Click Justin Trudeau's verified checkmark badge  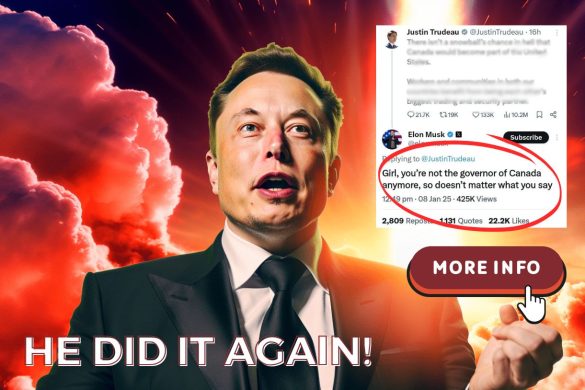465,32
